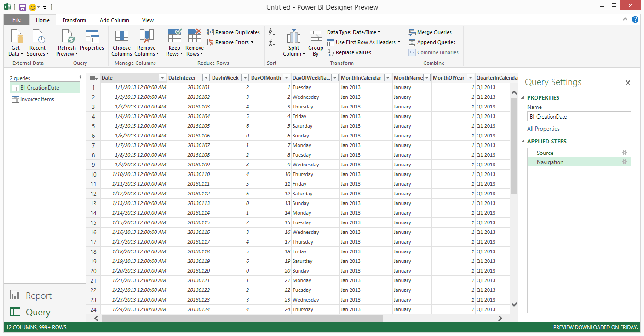Image resolution: width=644 pixels, height=336 pixels.
Task: Switch to the Home tab
Action: tap(43, 20)
